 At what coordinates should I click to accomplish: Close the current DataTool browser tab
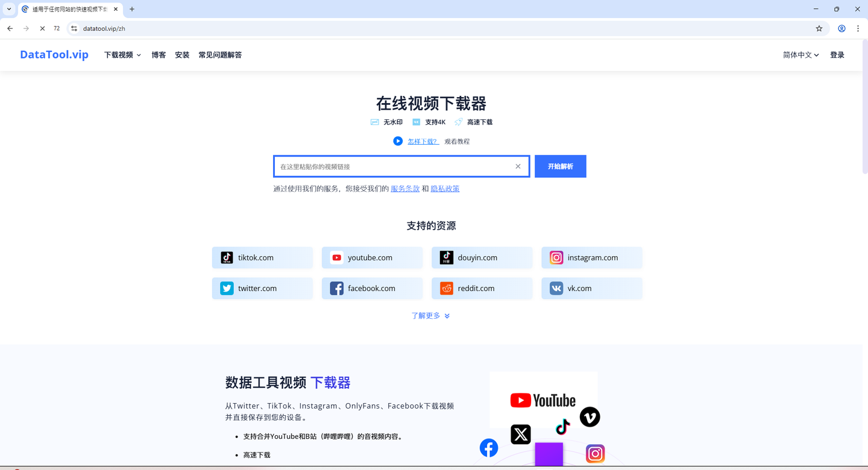pos(116,9)
